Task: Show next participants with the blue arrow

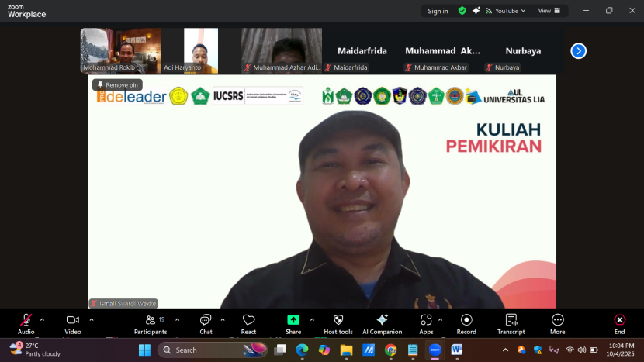Action: [578, 51]
